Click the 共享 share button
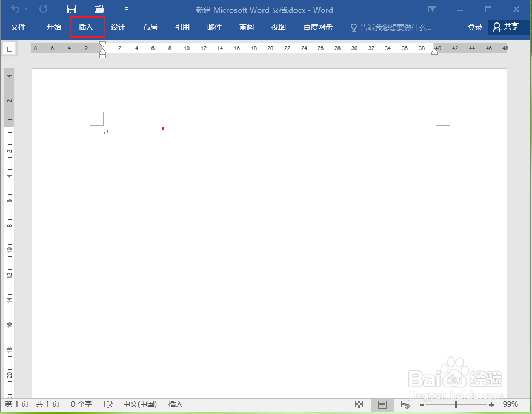Image resolution: width=532 pixels, height=414 pixels. [x=509, y=27]
